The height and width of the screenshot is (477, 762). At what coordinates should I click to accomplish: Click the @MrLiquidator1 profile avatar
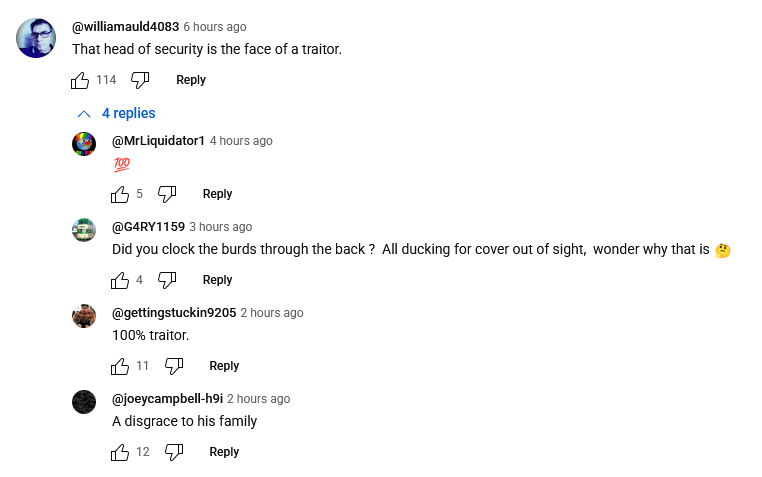pos(84,144)
